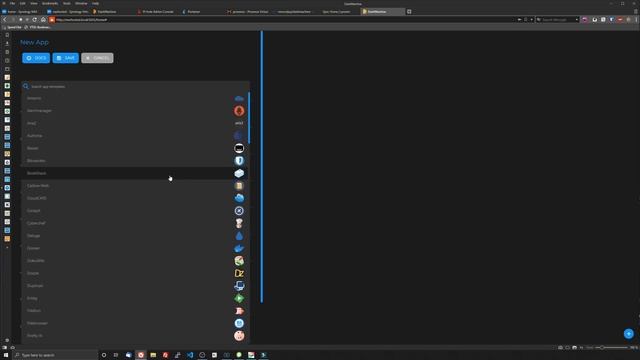640x360 pixels.
Task: Select the CyberChef template row
Action: pyautogui.click(x=134, y=223)
